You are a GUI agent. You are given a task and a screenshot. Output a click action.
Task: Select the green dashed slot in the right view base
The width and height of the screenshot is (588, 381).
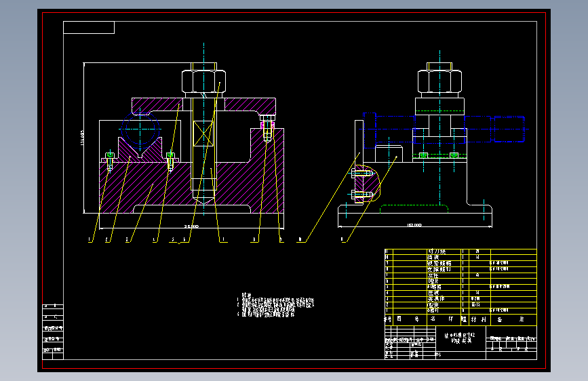pos(414,209)
